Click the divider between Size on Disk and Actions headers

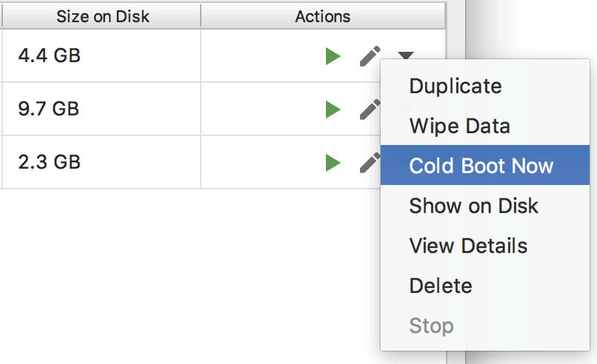pyautogui.click(x=200, y=16)
